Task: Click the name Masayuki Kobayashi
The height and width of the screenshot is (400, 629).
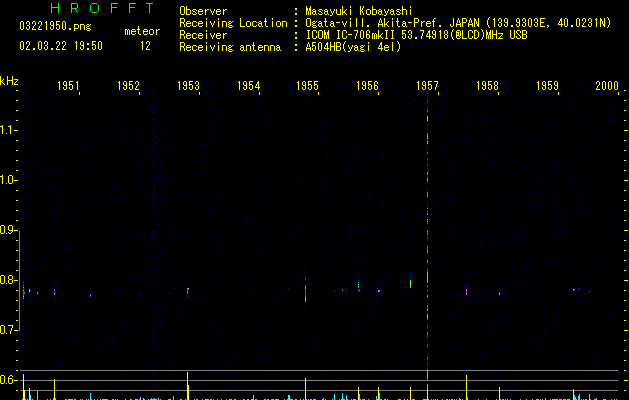Action: [359, 11]
